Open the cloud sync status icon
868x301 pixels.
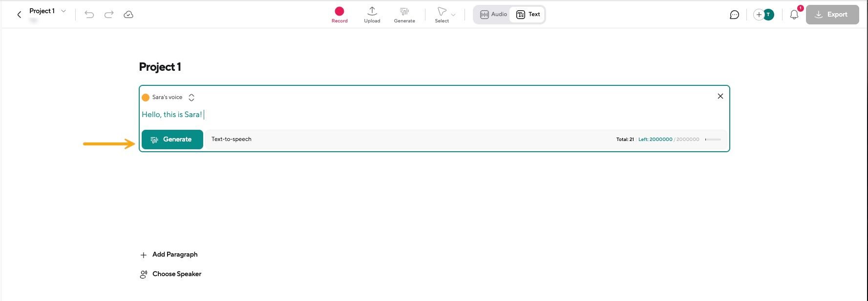128,15
